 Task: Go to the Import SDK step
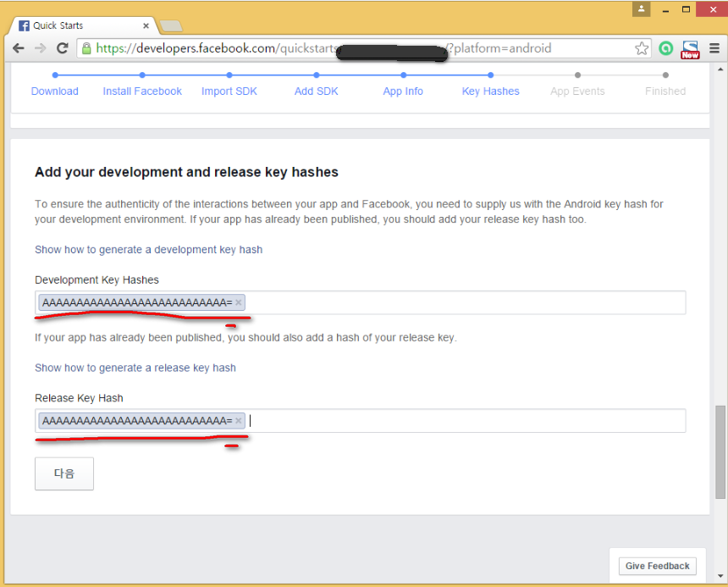coord(229,91)
